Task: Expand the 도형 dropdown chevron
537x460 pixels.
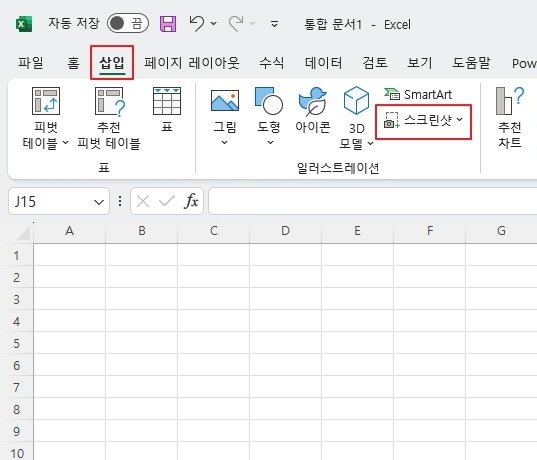Action: click(x=270, y=142)
